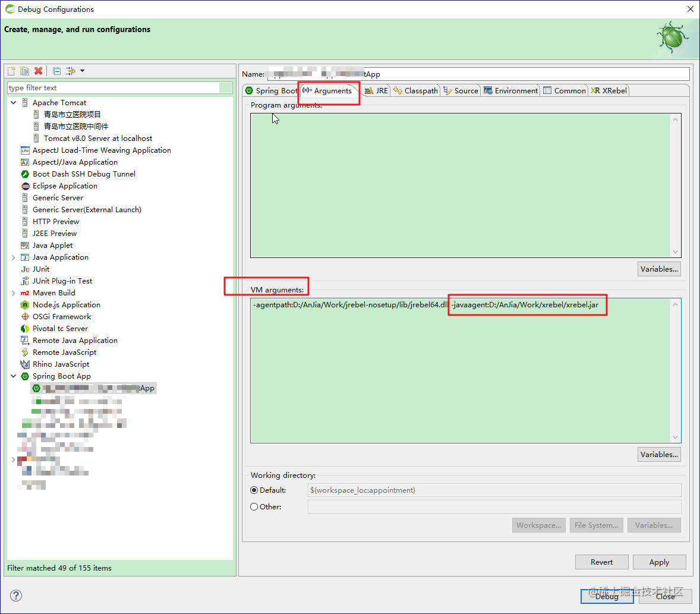This screenshot has width=700, height=614.
Task: Switch to the JRE tab
Action: pos(376,91)
